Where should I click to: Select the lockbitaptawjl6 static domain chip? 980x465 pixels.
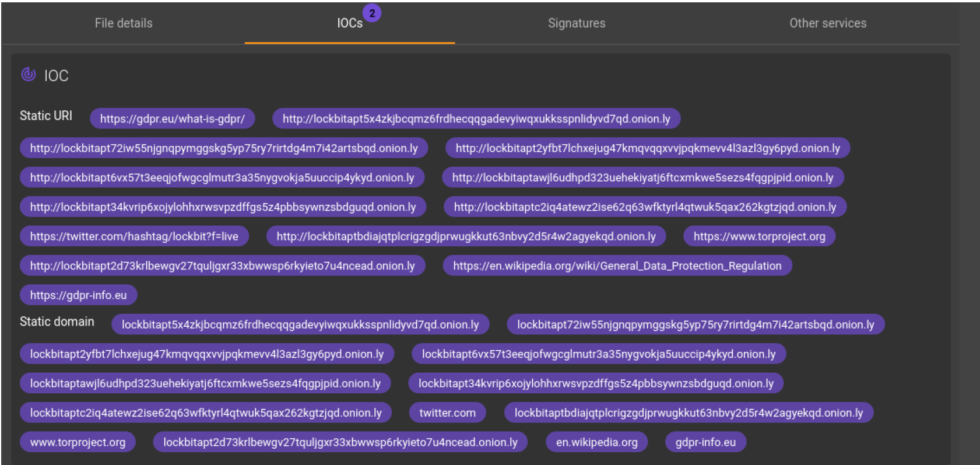coord(205,383)
